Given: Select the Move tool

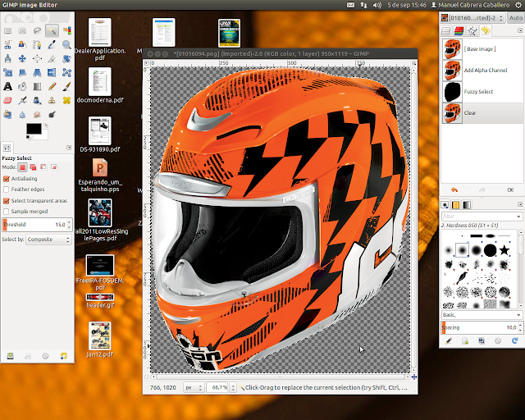Looking at the screenshot, I should click(x=22, y=58).
